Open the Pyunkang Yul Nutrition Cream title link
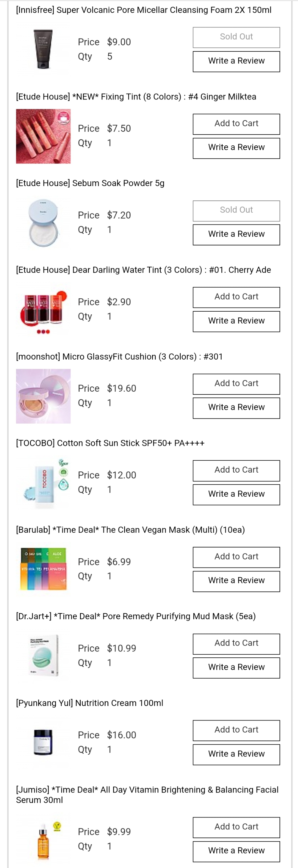Viewport: 298px width, 868px height. pos(90,703)
